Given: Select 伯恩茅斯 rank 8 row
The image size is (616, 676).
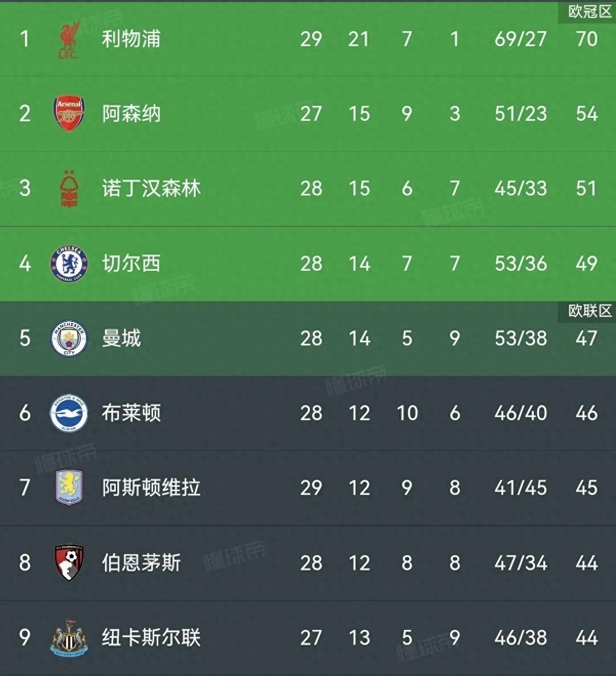Looking at the screenshot, I should (308, 563).
